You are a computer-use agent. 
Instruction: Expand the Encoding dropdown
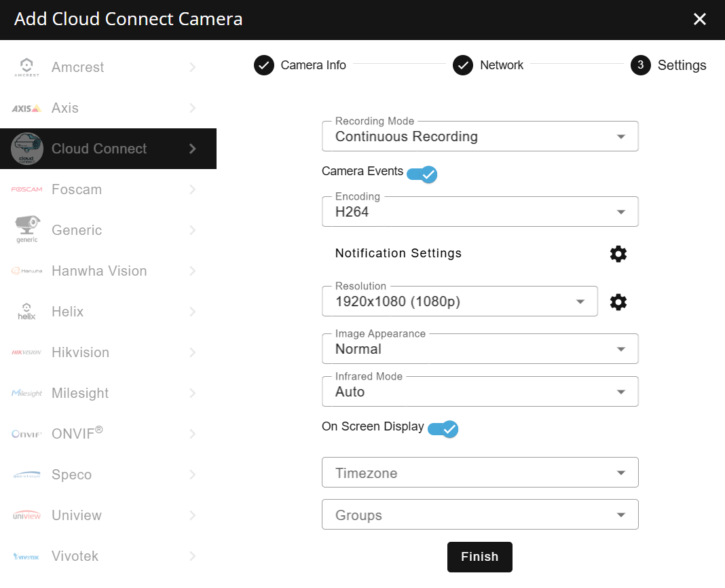(x=480, y=212)
